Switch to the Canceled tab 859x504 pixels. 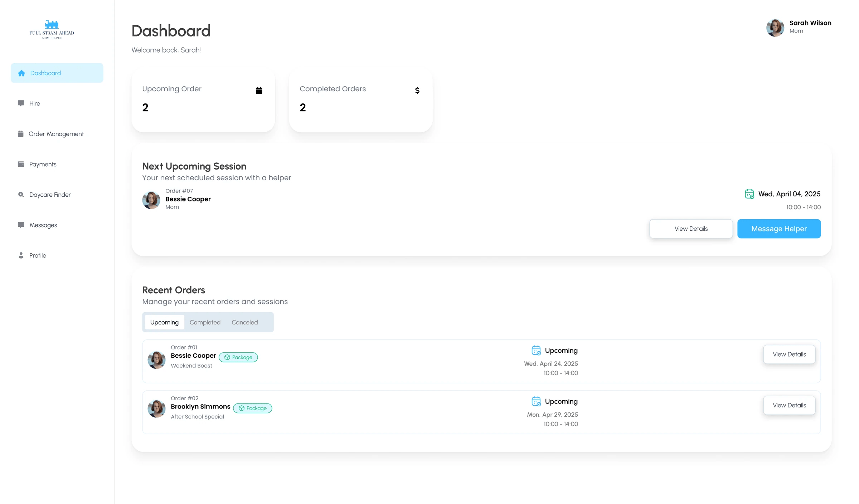(x=244, y=322)
